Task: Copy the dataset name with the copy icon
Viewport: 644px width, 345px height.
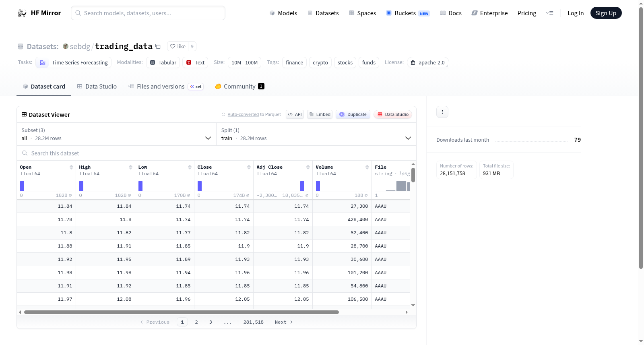Action: click(x=158, y=46)
